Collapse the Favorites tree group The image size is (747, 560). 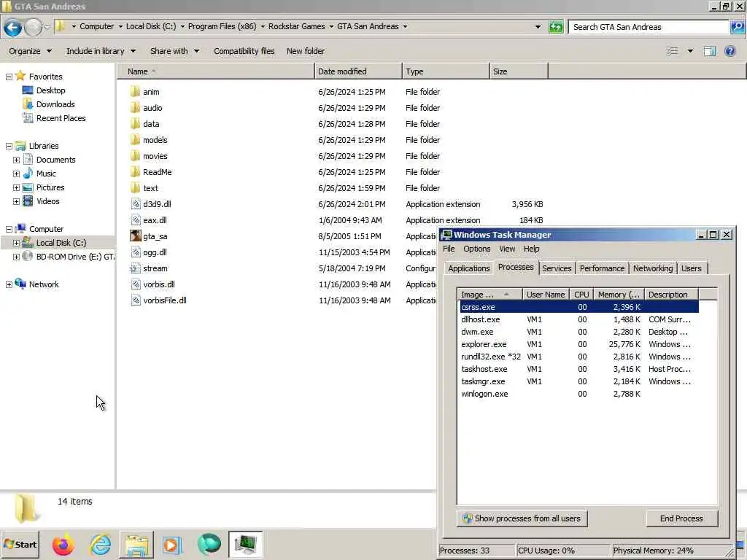[x=9, y=77]
